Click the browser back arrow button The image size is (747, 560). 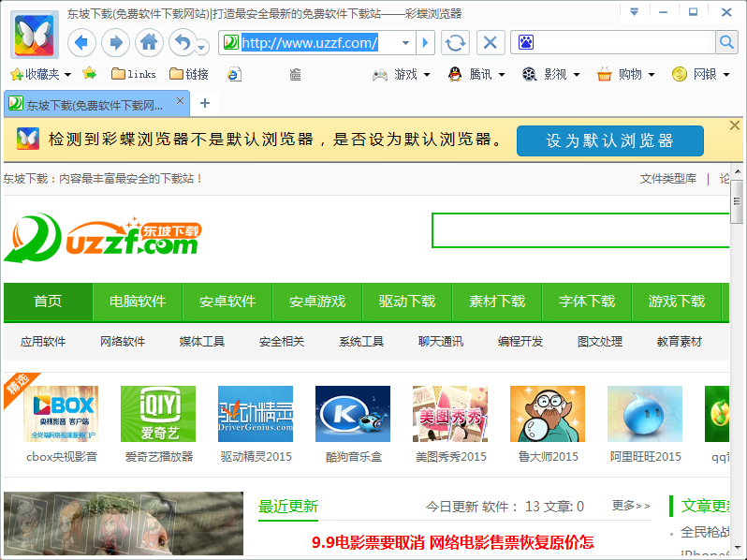click(x=81, y=43)
